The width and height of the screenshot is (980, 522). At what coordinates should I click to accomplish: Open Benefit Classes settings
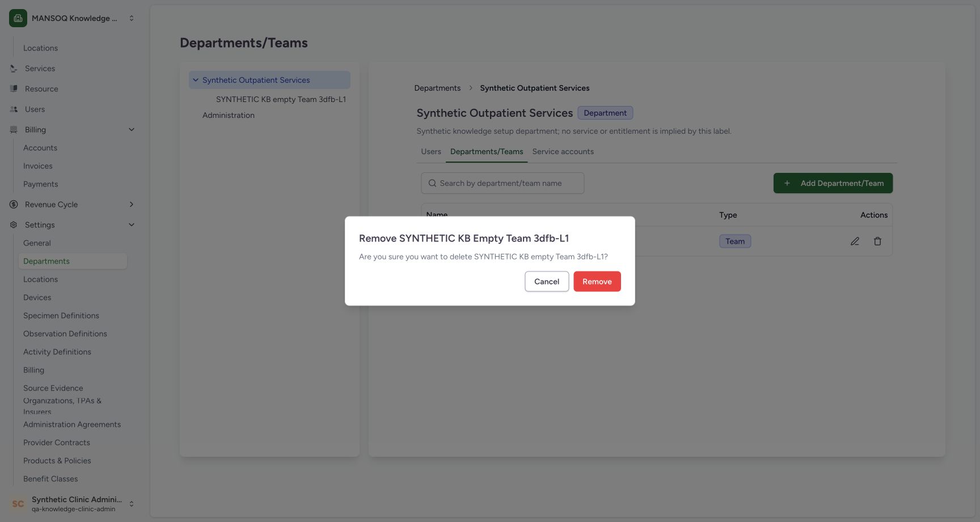(x=50, y=479)
